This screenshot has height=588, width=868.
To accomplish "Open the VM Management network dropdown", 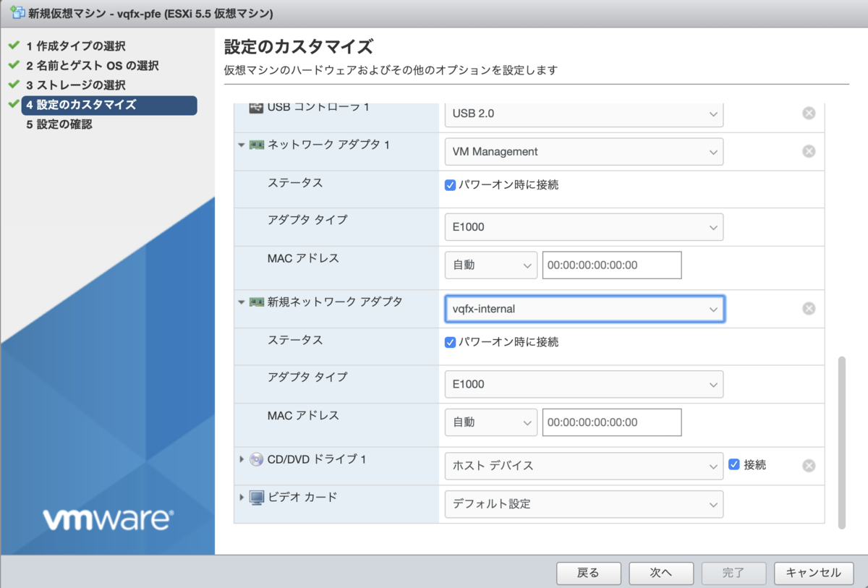I will [x=584, y=152].
